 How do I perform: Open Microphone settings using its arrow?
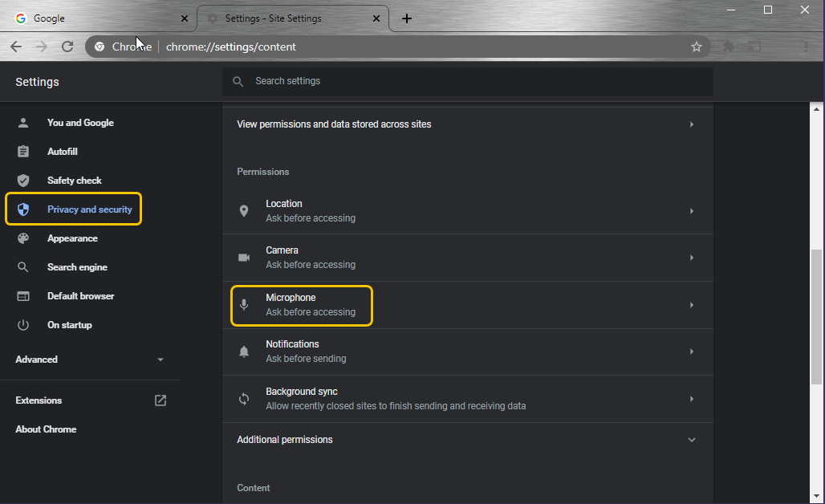[692, 305]
